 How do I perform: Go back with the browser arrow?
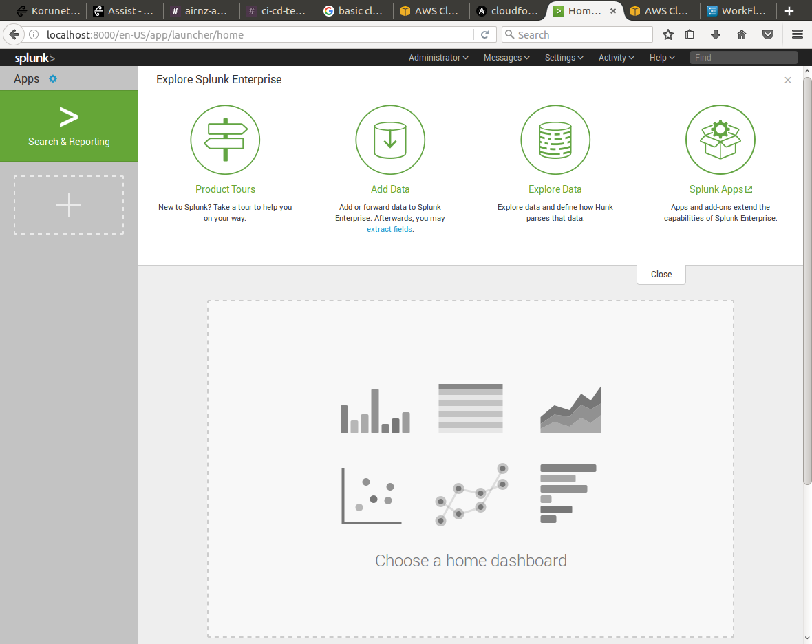click(14, 34)
